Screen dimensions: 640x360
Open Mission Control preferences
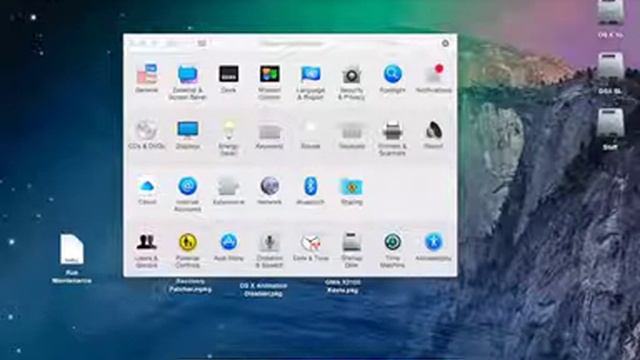click(269, 82)
